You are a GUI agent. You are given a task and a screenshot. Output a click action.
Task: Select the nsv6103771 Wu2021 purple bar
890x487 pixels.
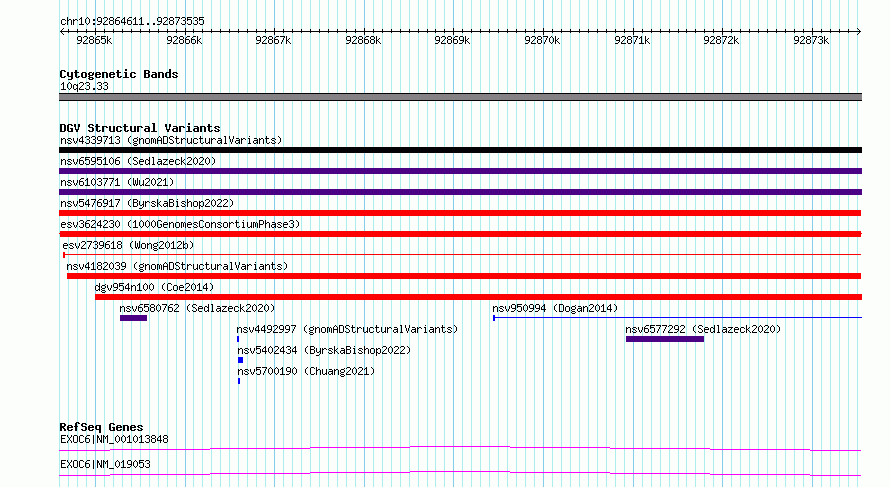(460, 192)
